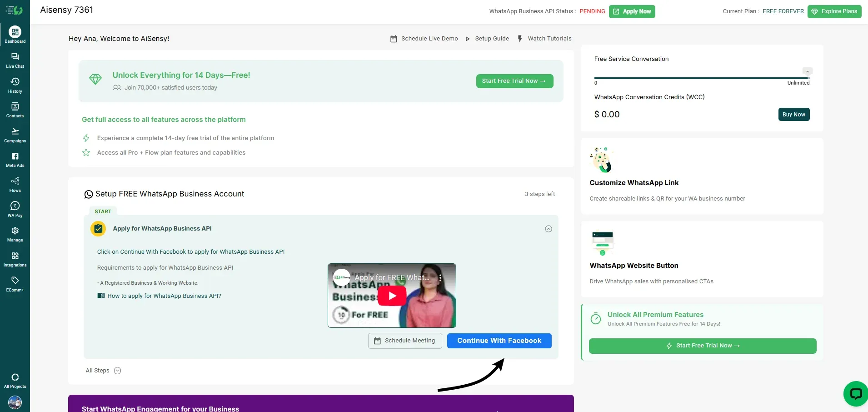Play the Apply for FREE WhatsApp video
868x412 pixels.
point(392,296)
